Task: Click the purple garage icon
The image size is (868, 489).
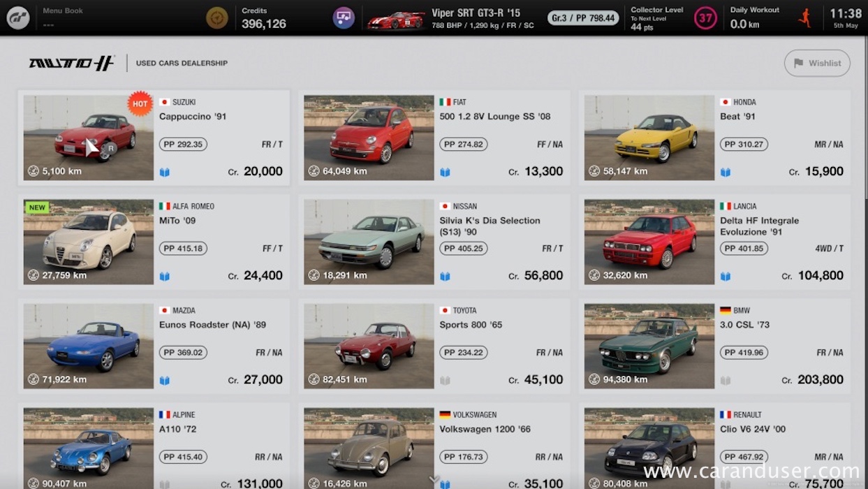Action: (344, 17)
